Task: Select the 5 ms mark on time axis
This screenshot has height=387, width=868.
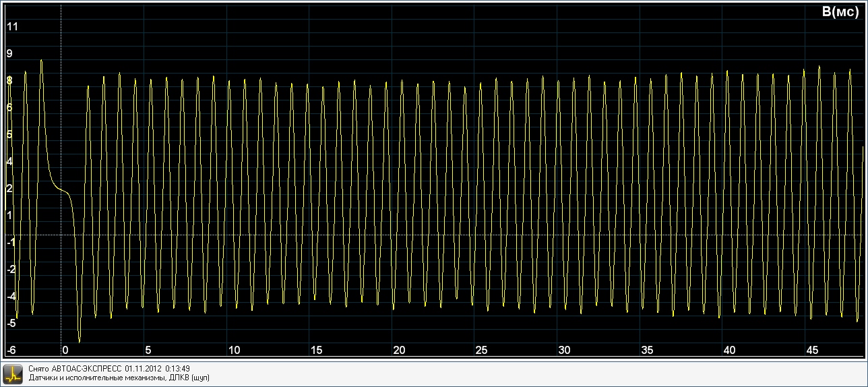Action: click(x=148, y=351)
